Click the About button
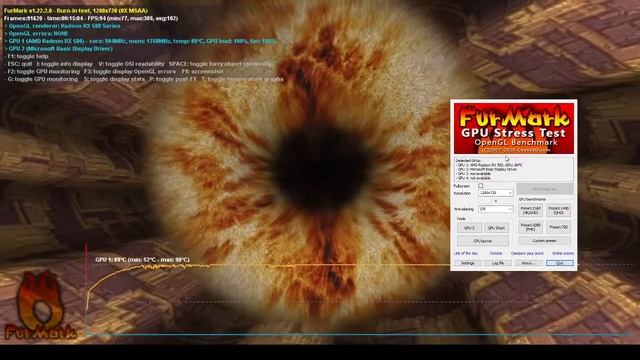640x360 pixels. pyautogui.click(x=528, y=263)
